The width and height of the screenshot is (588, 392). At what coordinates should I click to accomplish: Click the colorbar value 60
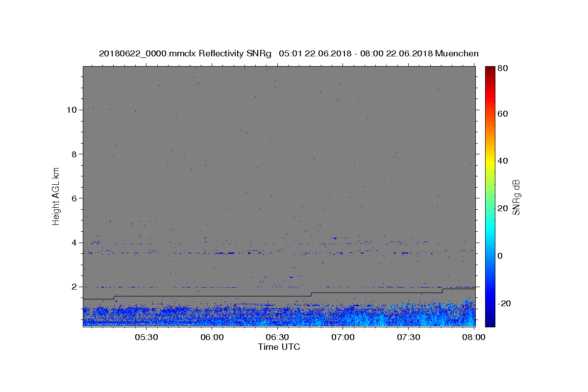pos(503,114)
